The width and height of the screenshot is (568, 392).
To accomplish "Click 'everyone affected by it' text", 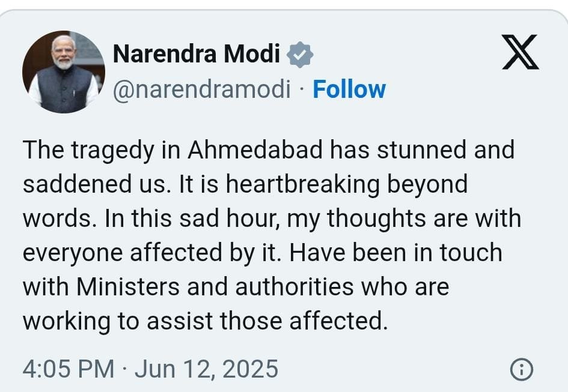I will coord(153,253).
